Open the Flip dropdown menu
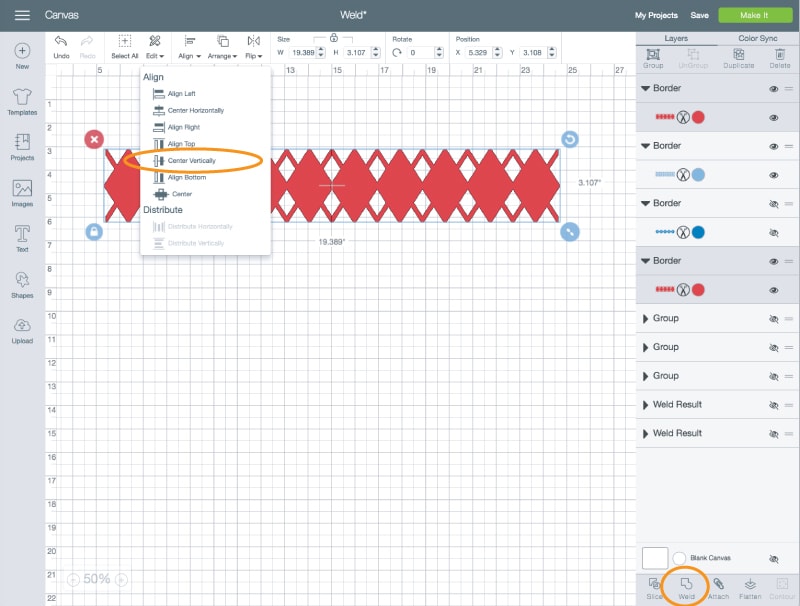Screen dimensions: 800x606 (x=254, y=46)
